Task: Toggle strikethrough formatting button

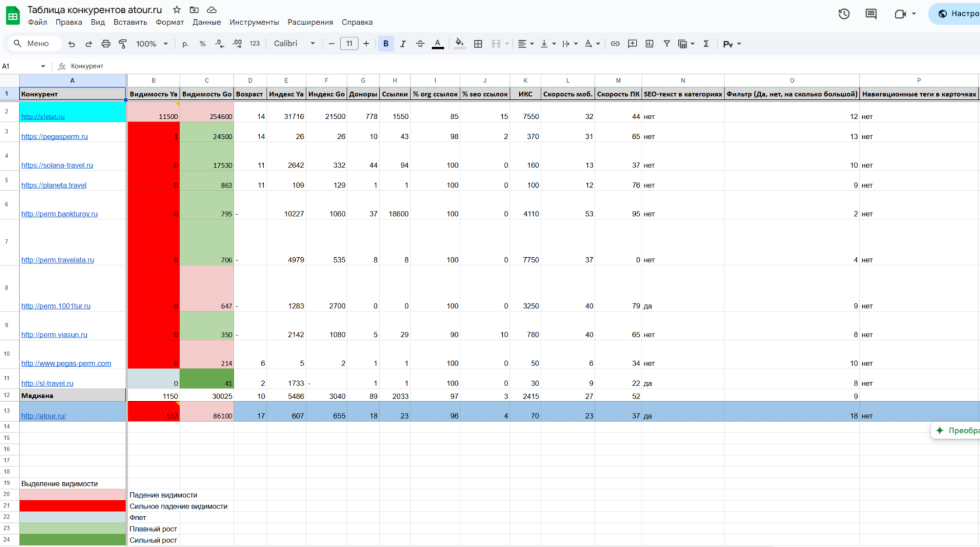Action: [420, 44]
